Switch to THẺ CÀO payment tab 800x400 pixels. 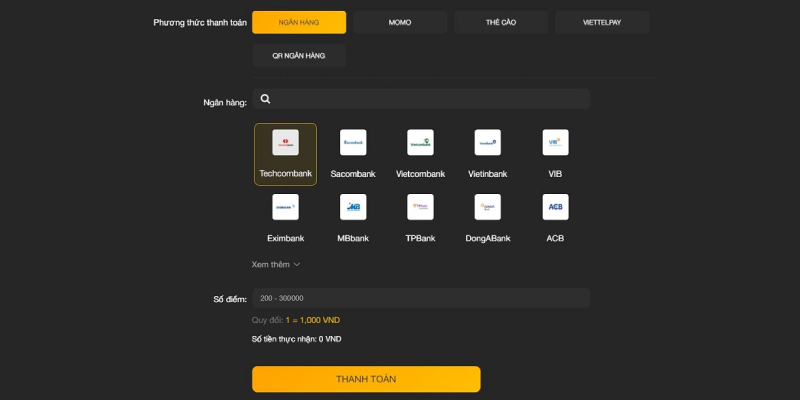tap(501, 22)
